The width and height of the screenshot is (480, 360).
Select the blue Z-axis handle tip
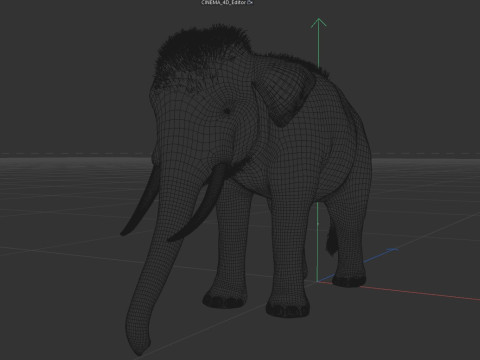coord(392,250)
